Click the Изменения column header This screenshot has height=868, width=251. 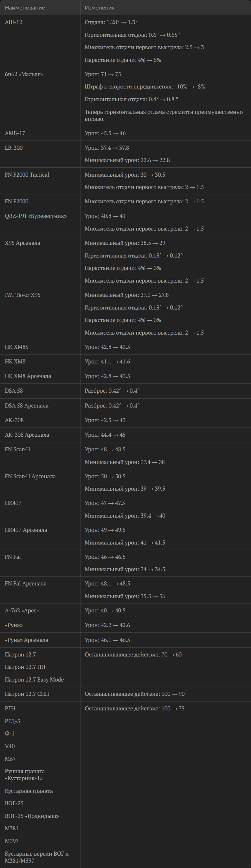100,7
